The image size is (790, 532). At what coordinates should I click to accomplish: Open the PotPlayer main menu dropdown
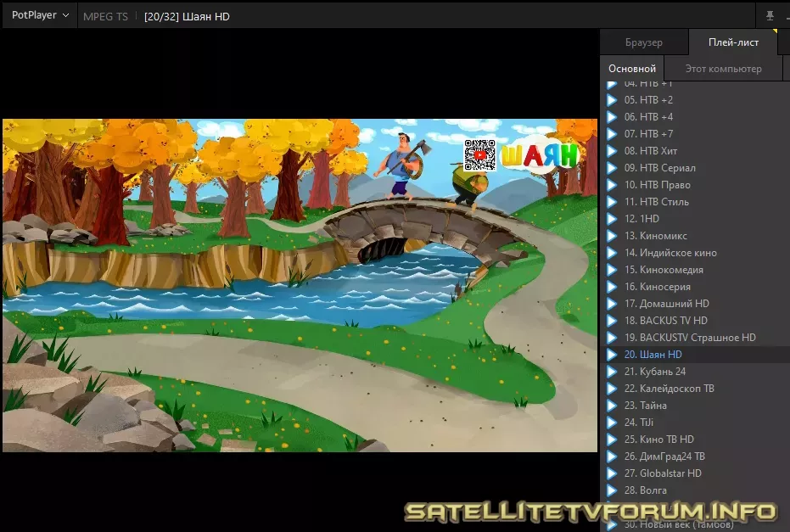coord(40,15)
